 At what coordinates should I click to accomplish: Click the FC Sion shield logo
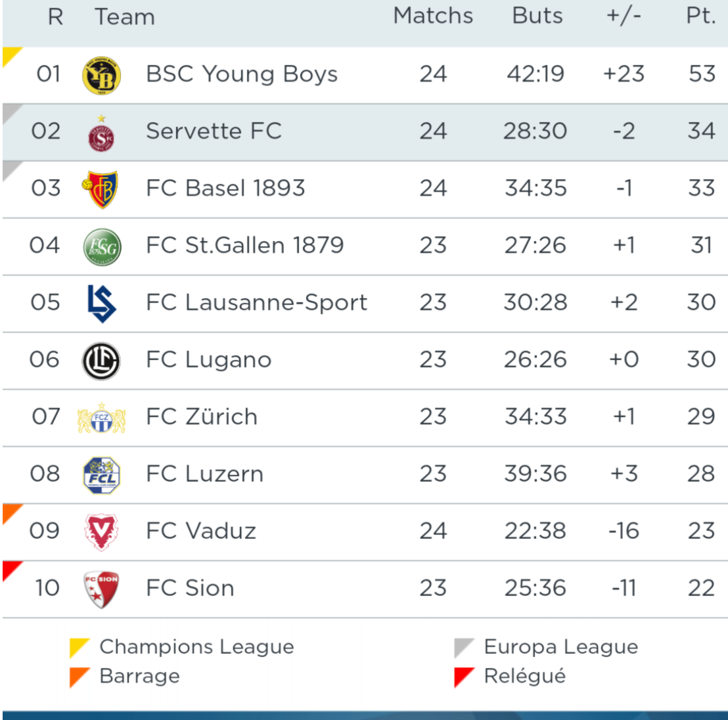point(101,589)
